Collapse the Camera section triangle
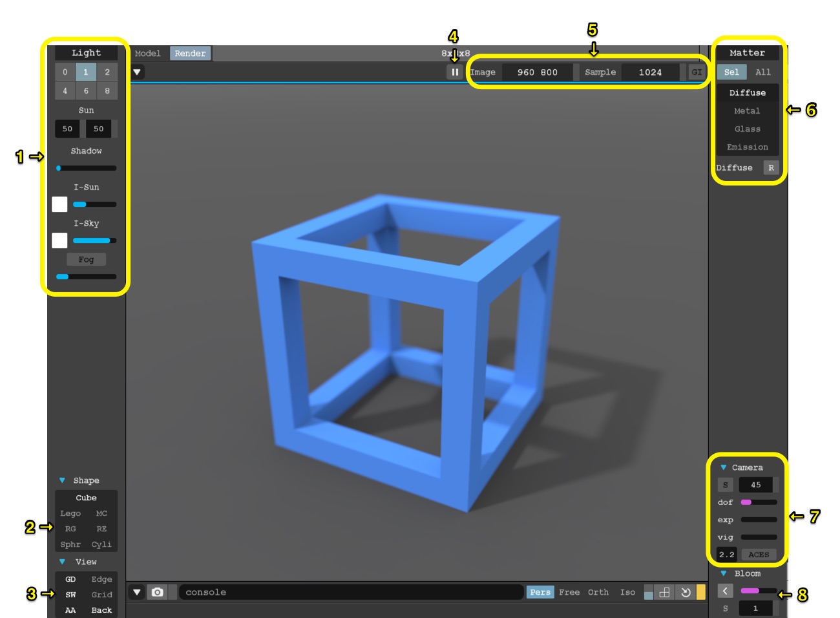The width and height of the screenshot is (840, 618). (723, 467)
